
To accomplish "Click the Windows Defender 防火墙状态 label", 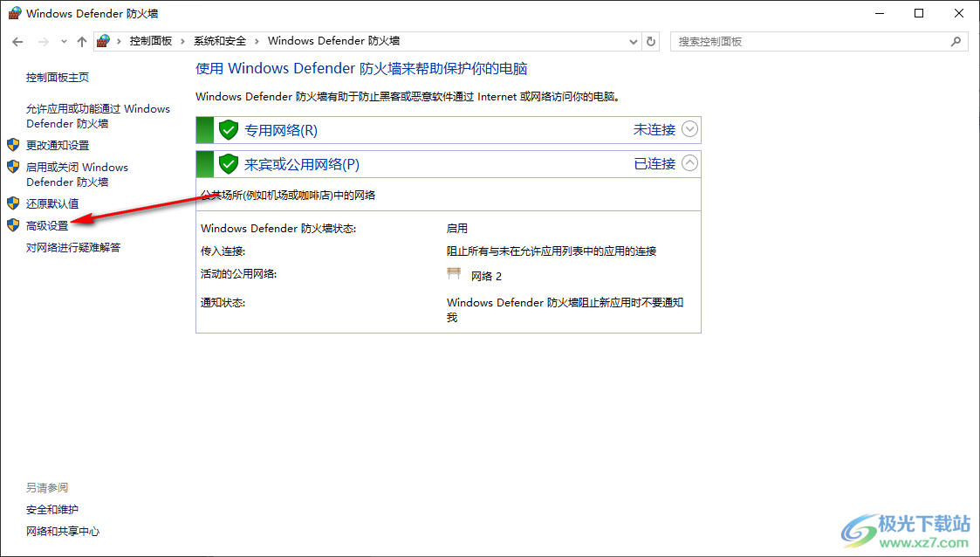I will pyautogui.click(x=278, y=229).
